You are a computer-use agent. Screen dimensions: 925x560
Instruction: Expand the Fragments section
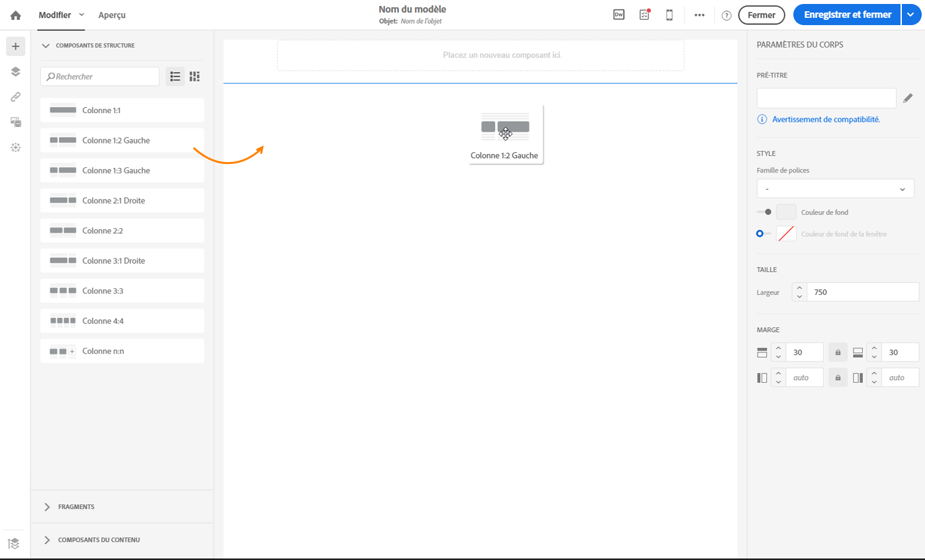47,506
